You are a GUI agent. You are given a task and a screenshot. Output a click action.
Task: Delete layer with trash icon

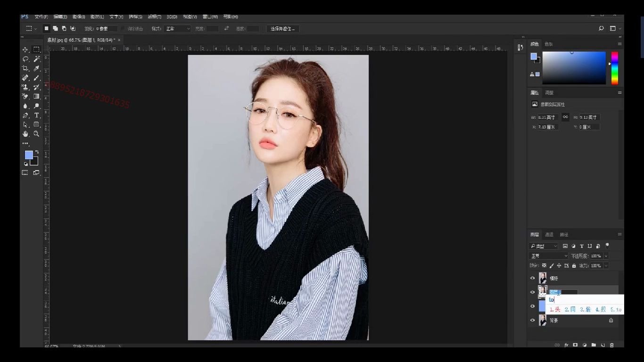pyautogui.click(x=612, y=345)
